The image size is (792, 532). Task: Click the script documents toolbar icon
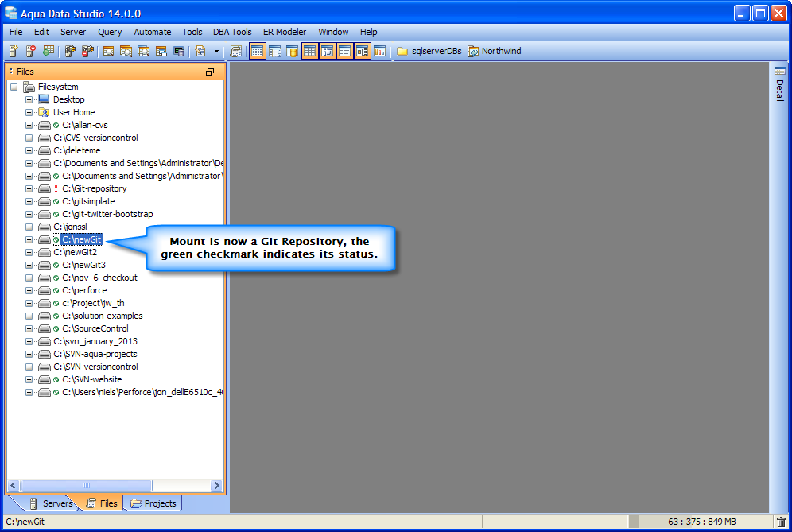click(x=200, y=51)
